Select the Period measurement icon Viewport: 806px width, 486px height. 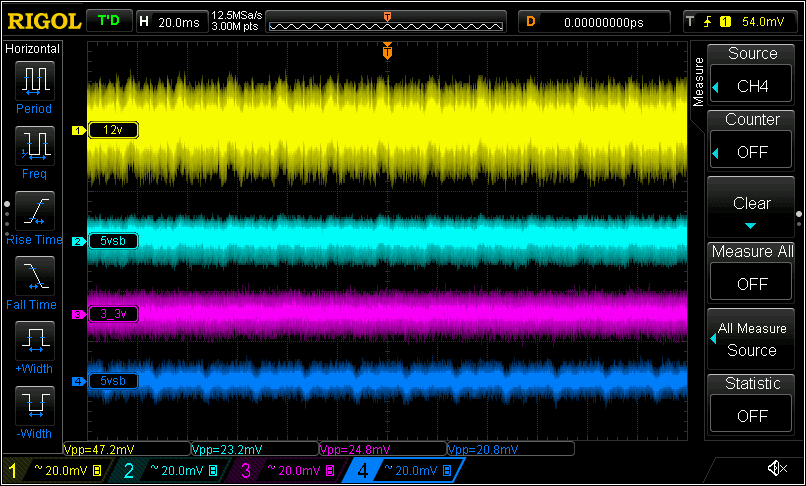pos(34,81)
